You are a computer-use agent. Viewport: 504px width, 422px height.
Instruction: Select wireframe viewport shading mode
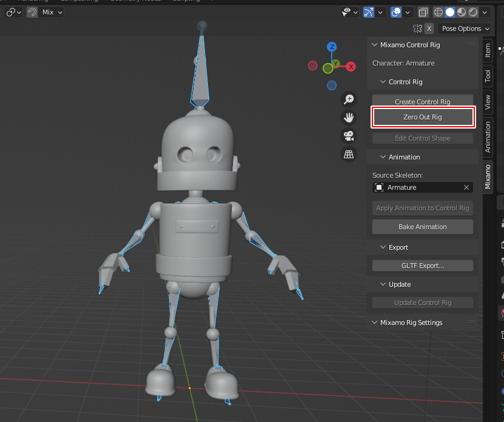pos(438,12)
